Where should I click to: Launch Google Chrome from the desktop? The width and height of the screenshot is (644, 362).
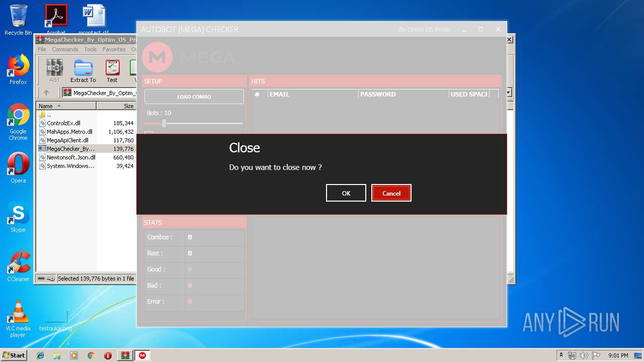coord(18,122)
